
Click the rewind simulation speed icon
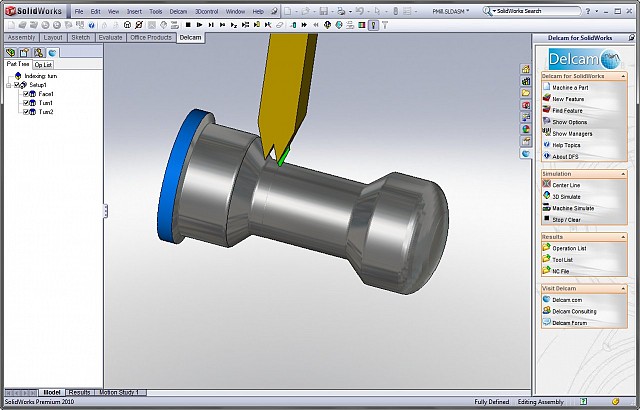316,25
